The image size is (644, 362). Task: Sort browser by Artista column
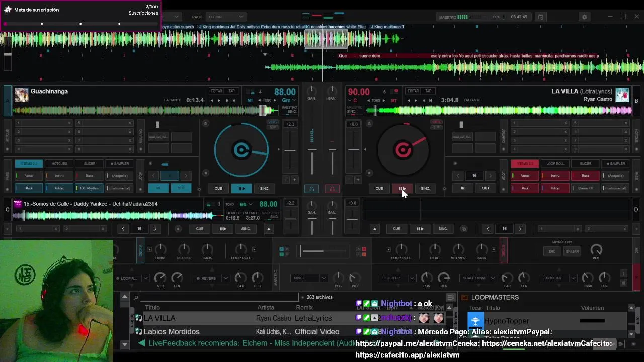click(266, 307)
